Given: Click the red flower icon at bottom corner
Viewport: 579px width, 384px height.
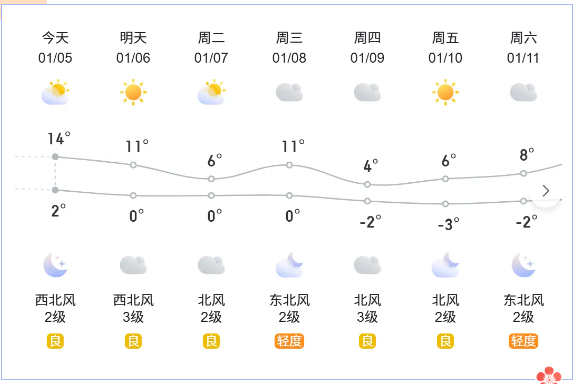Looking at the screenshot, I should tap(549, 376).
